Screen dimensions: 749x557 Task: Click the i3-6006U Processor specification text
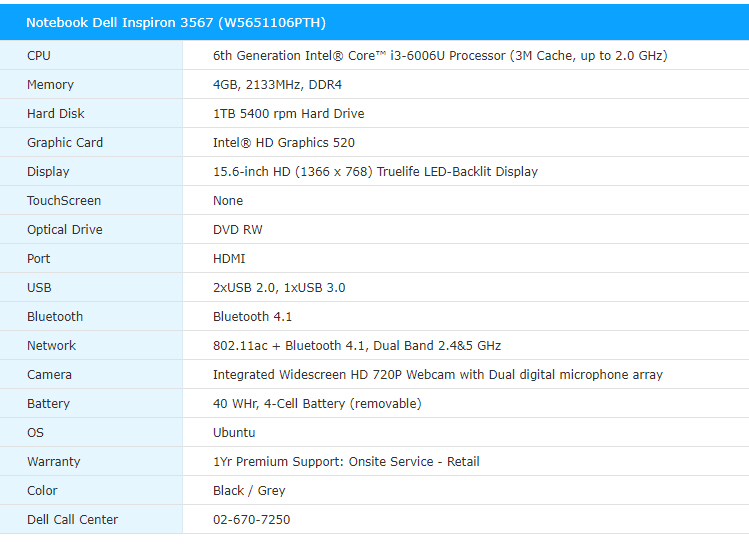click(x=440, y=56)
